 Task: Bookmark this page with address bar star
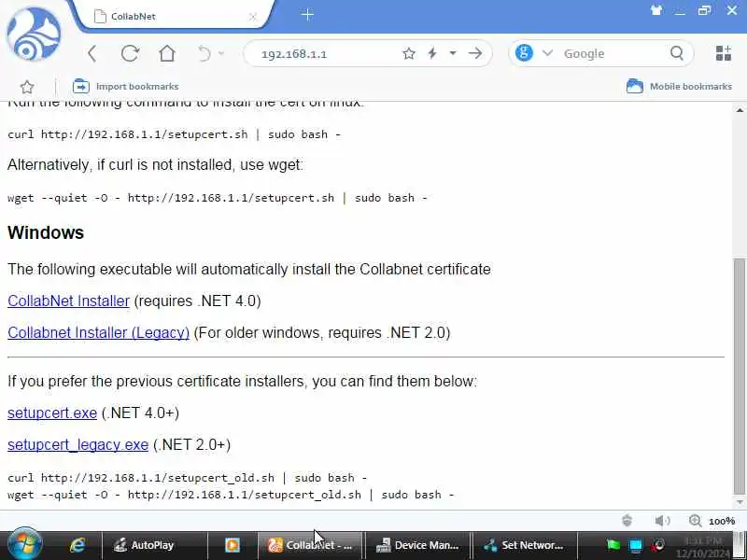coord(409,53)
